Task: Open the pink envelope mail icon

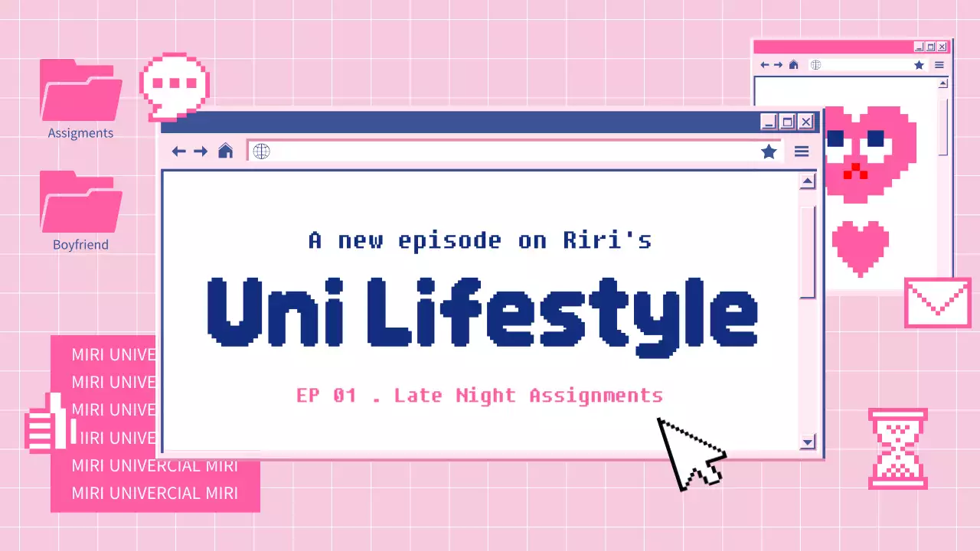Action: point(937,303)
